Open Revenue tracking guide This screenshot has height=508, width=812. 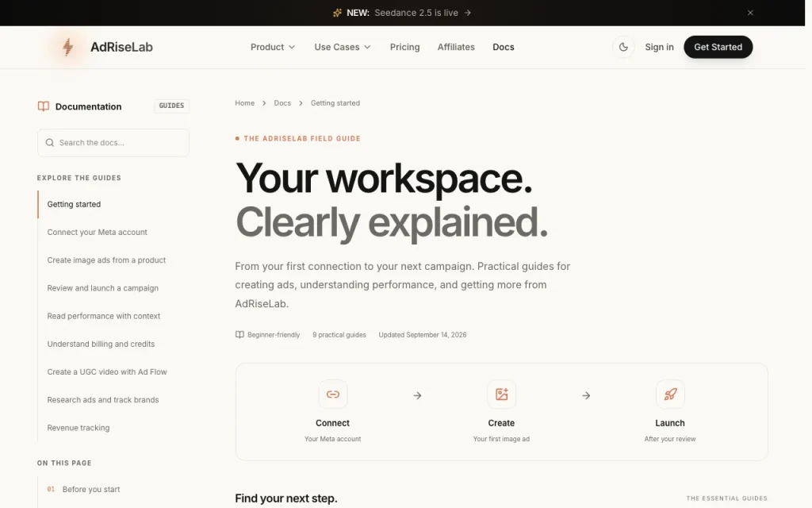coord(79,428)
